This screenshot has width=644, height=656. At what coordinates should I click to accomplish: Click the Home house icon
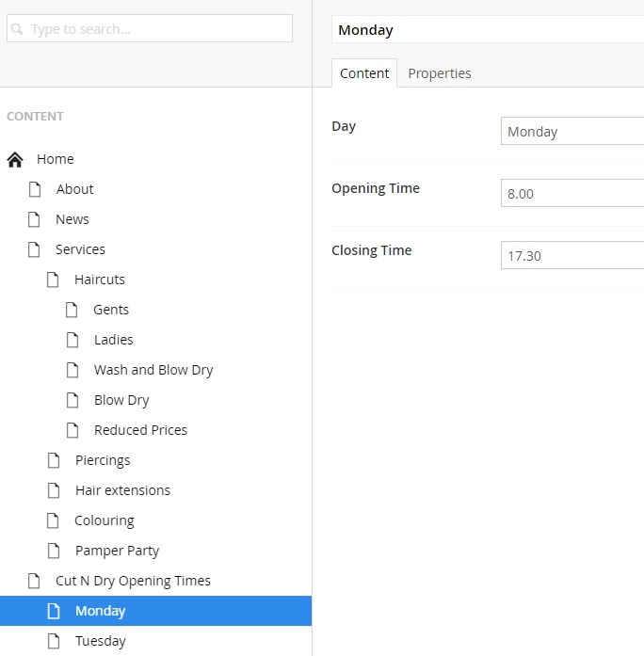click(x=15, y=160)
